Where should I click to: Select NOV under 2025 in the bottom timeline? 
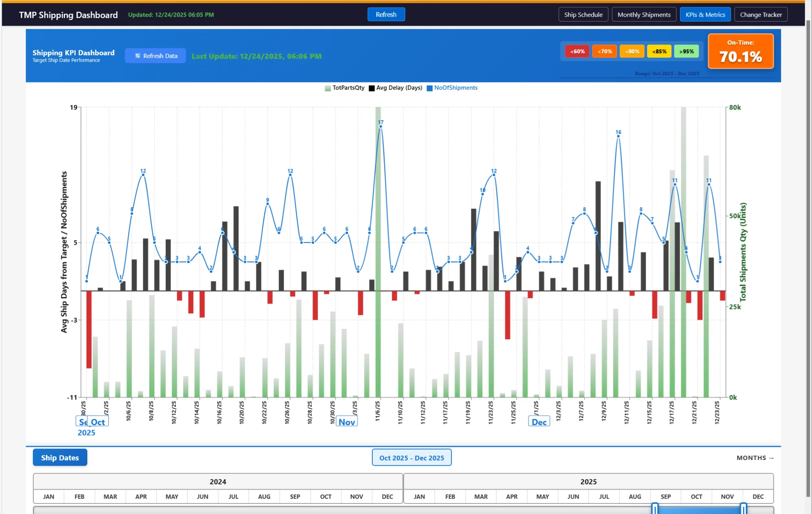pos(727,497)
